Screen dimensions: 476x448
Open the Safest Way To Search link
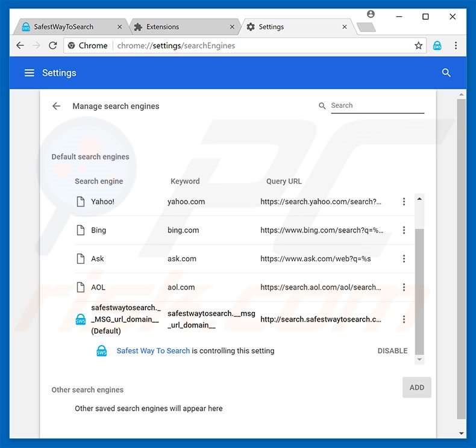pos(153,351)
